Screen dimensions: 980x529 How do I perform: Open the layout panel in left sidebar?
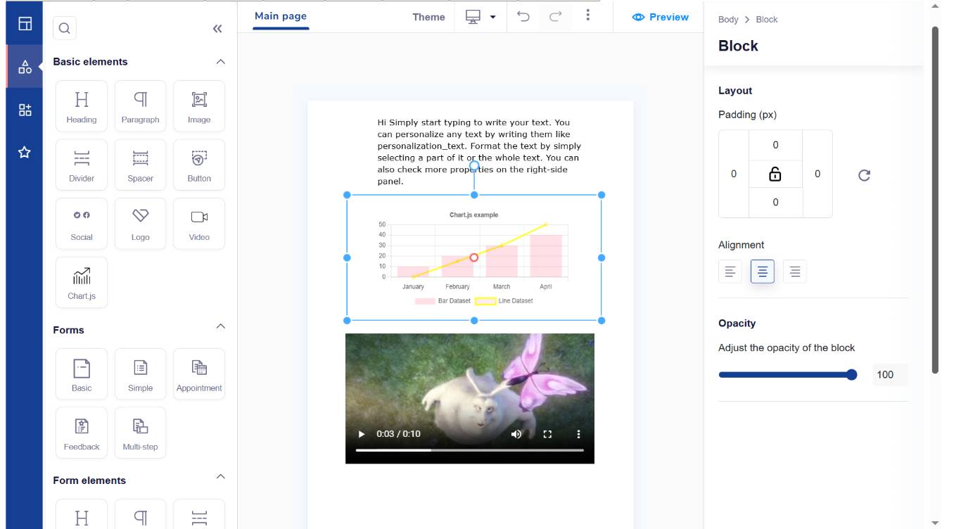25,23
